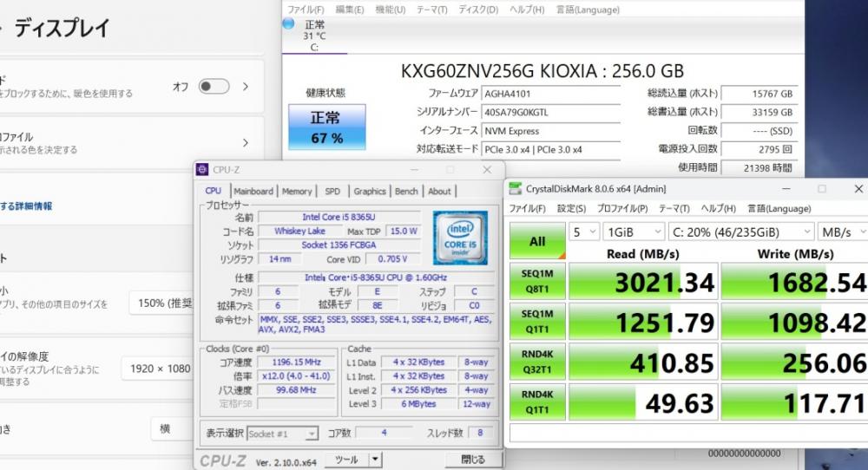Open the display 詳細情報 link in settings
The width and height of the screenshot is (868, 470).
[x=26, y=206]
